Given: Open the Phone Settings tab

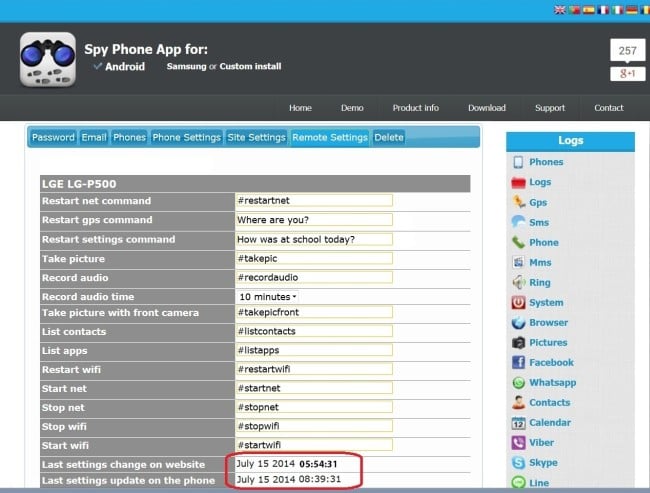Looking at the screenshot, I should tap(187, 137).
